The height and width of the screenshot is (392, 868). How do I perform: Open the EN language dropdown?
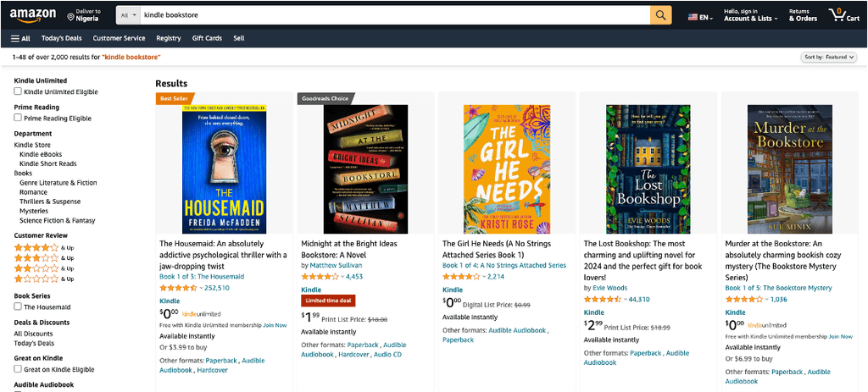coord(706,18)
